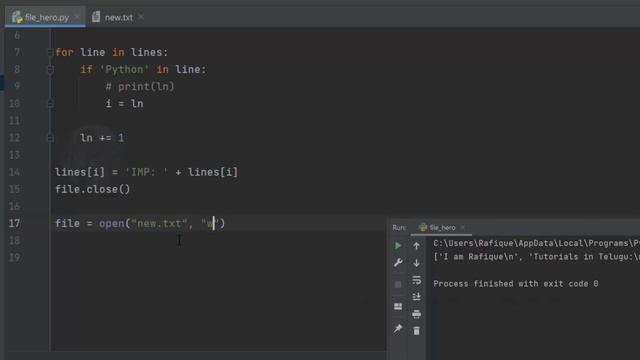Click 'Process finished with exit code 0' text

(516, 284)
